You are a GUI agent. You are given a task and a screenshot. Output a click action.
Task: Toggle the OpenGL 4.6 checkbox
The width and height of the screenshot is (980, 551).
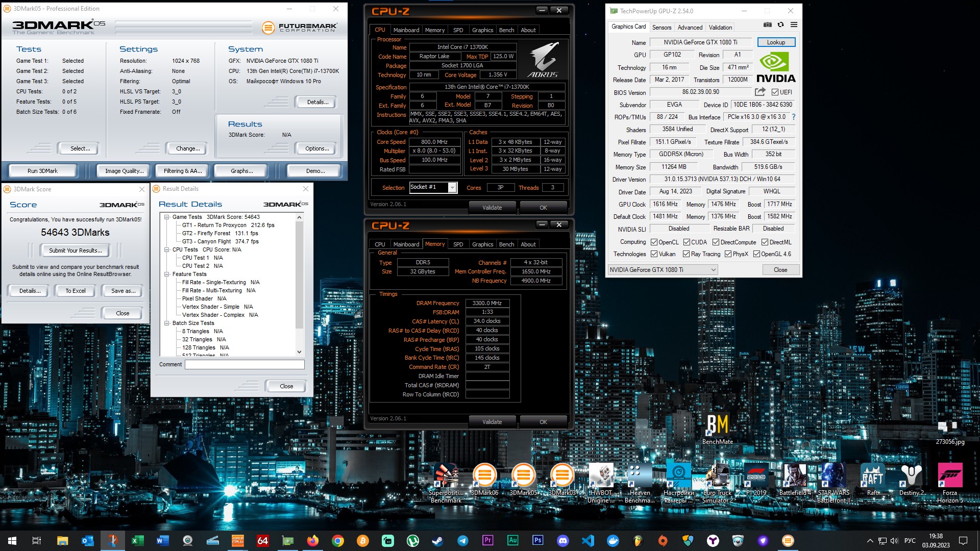coord(756,254)
